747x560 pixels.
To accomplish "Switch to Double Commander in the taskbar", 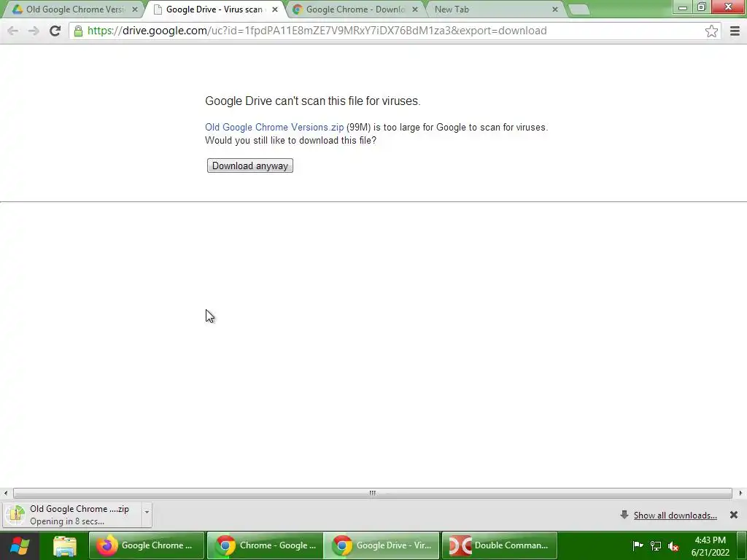I will click(499, 545).
